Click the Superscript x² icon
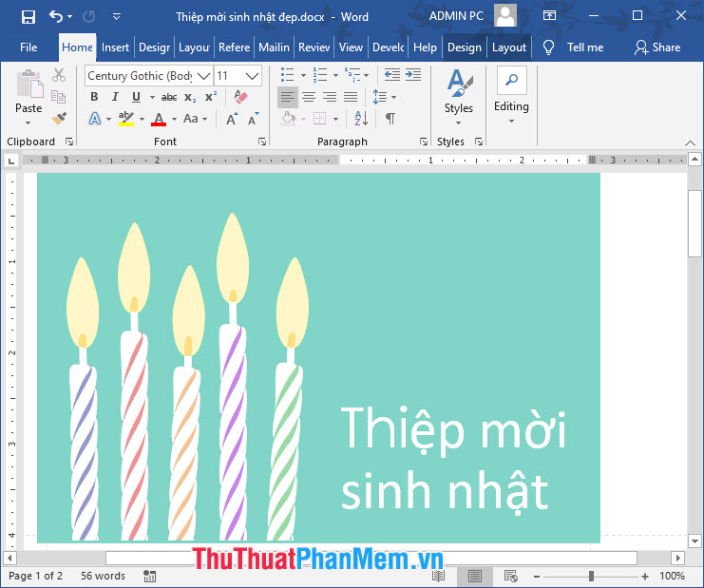Image resolution: width=704 pixels, height=588 pixels. click(211, 97)
